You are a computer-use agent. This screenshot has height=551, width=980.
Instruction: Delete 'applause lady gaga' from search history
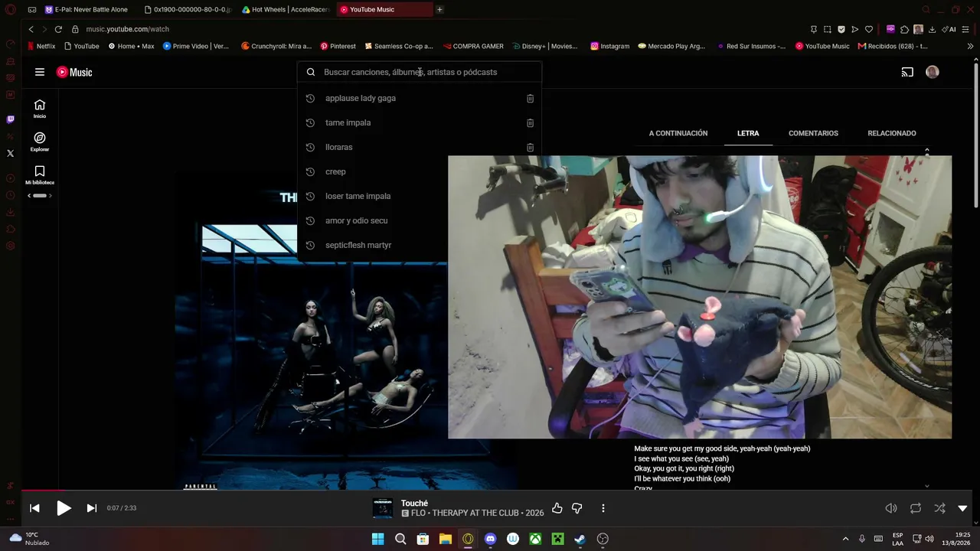[530, 98]
